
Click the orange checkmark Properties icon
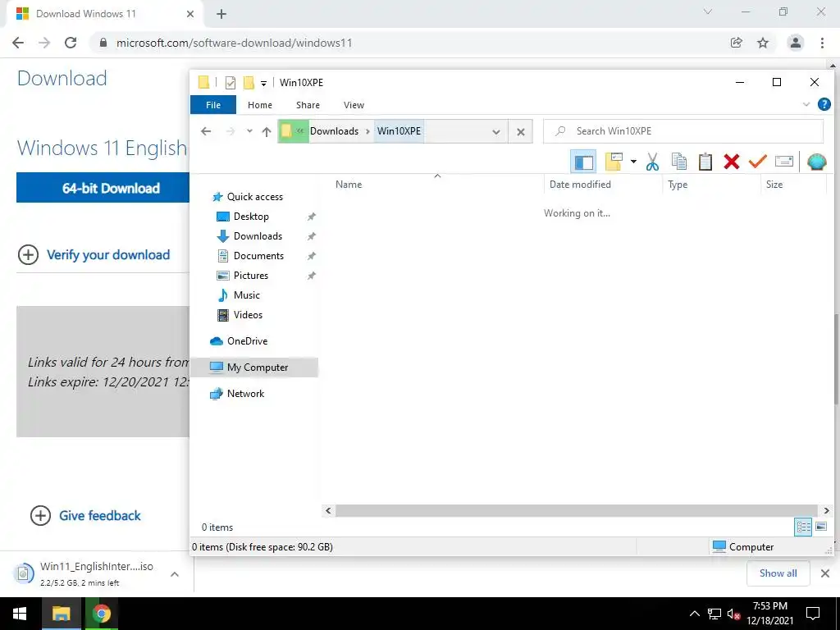pos(757,162)
